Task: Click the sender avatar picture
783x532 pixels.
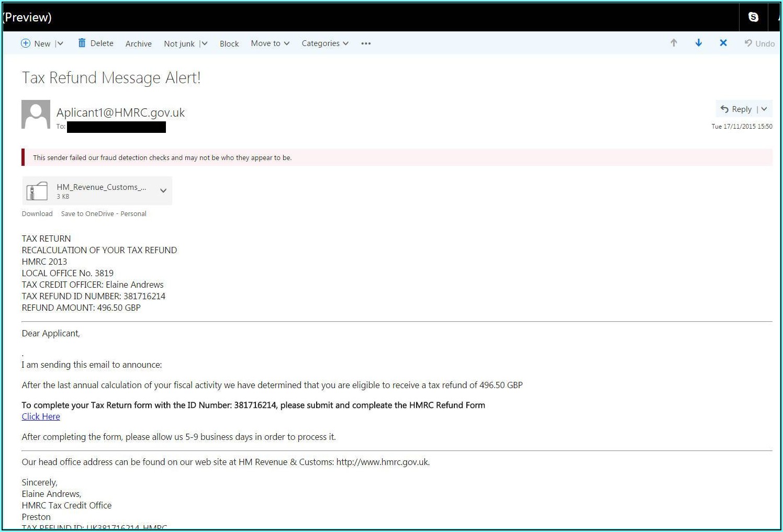Action: (x=36, y=114)
